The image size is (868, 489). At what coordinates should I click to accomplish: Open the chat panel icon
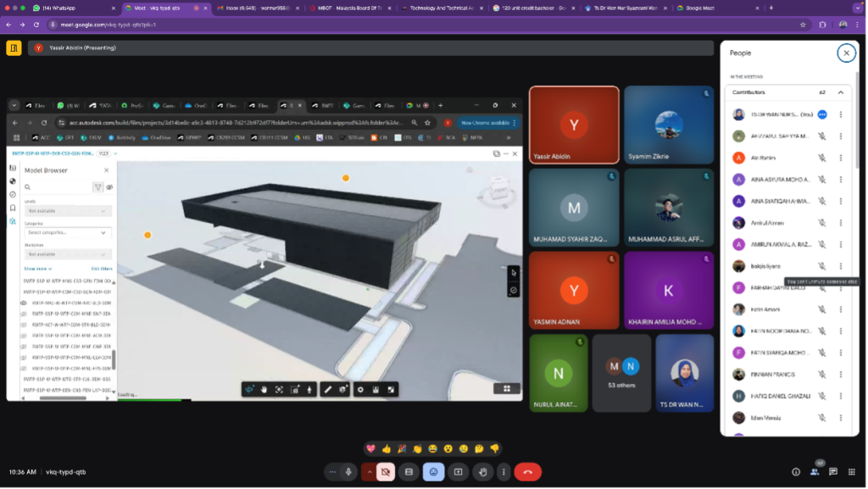(833, 472)
